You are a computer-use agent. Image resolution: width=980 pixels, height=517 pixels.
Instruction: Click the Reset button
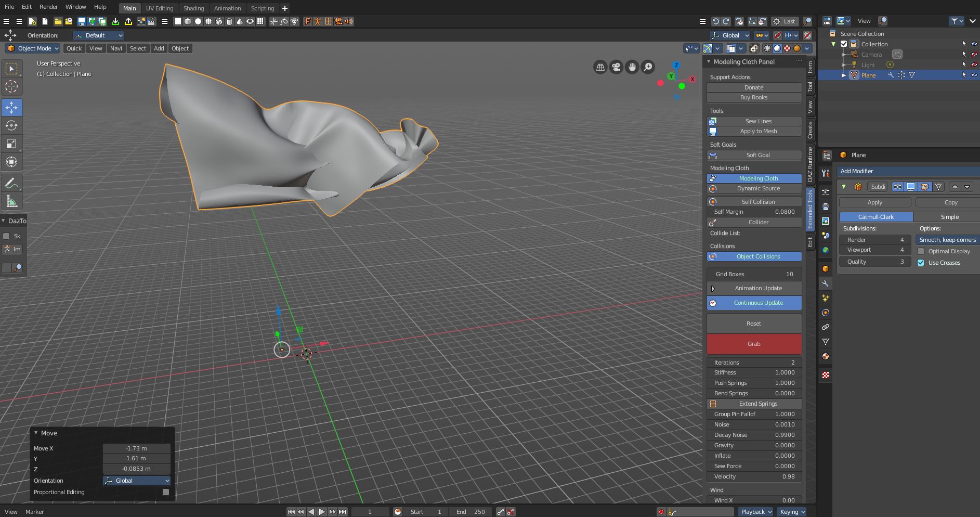coord(754,324)
